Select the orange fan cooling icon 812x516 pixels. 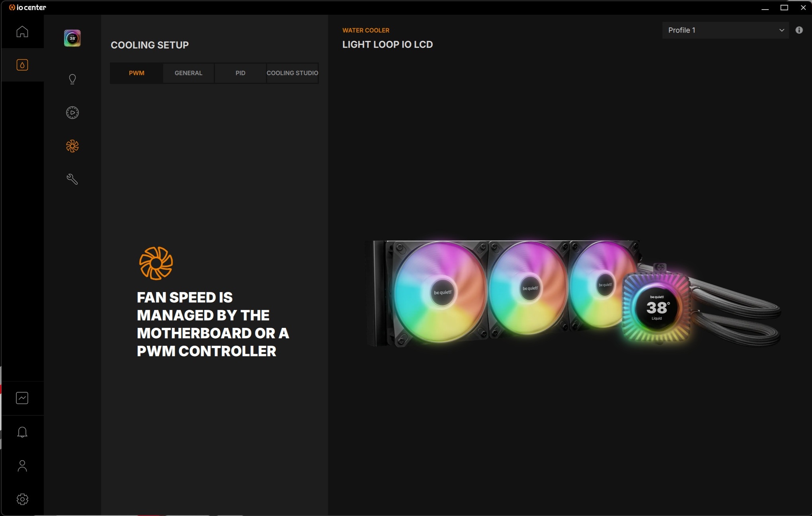tap(72, 146)
